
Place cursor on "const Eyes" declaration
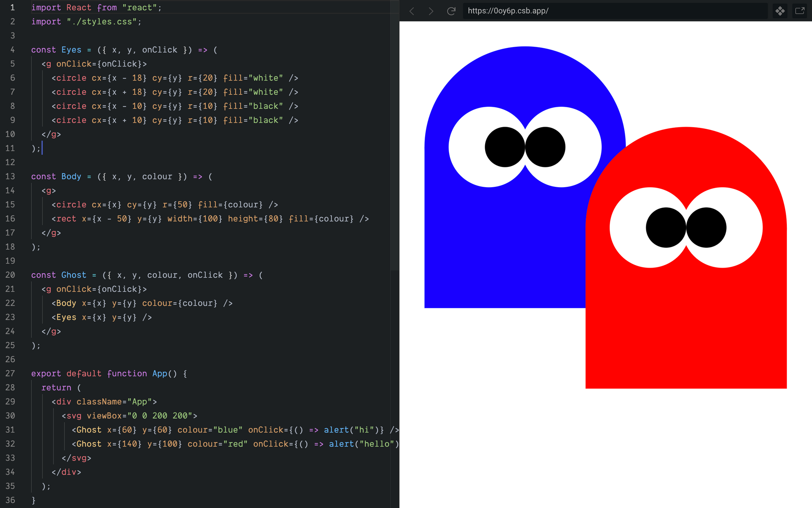pyautogui.click(x=71, y=50)
